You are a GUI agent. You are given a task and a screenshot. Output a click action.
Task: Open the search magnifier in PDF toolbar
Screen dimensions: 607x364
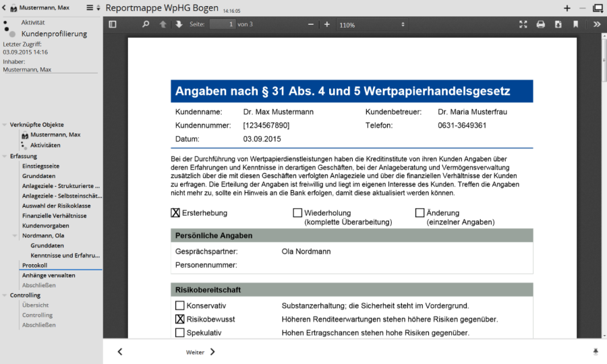coord(146,24)
